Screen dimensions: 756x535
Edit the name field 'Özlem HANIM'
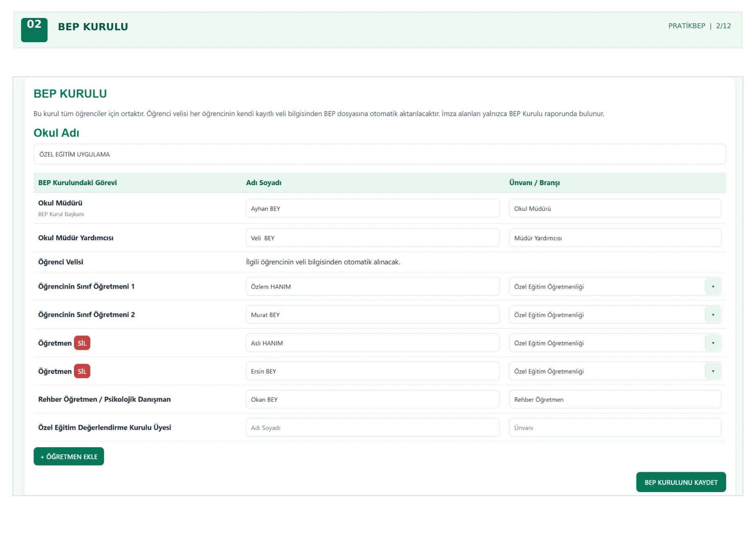click(372, 287)
